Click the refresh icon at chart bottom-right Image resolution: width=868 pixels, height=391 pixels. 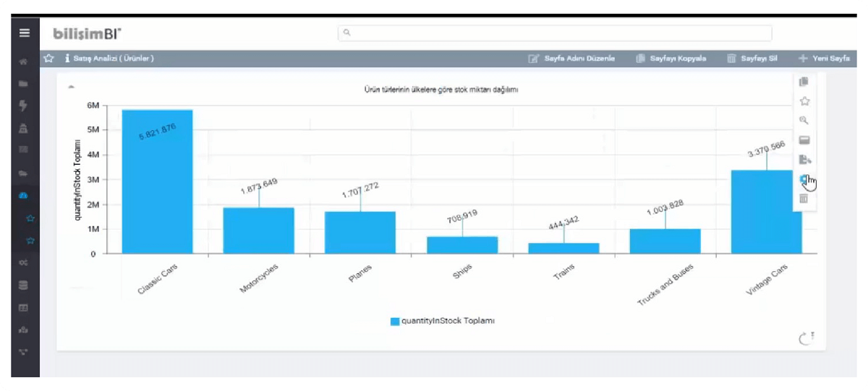coord(807,338)
